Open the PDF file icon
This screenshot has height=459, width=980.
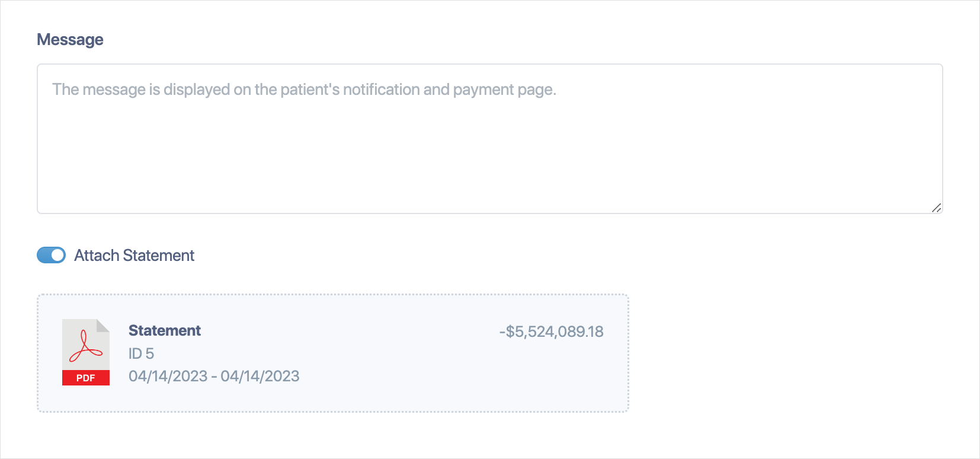(x=86, y=352)
